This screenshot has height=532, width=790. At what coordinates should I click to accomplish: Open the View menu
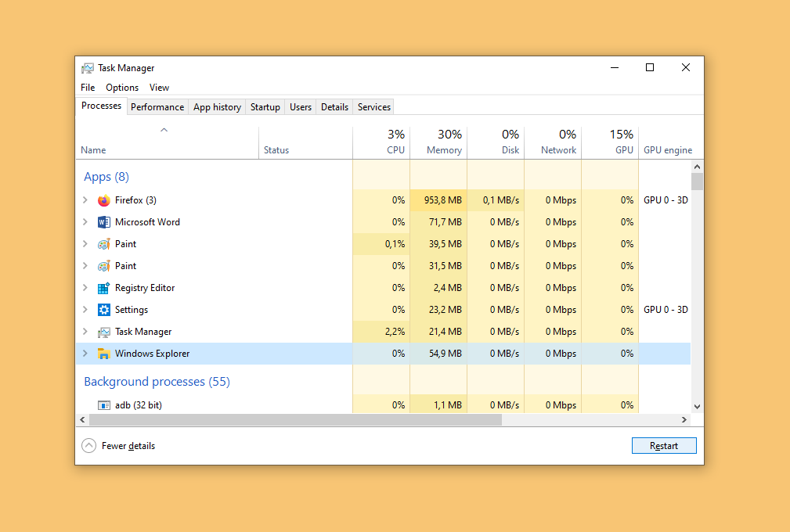pyautogui.click(x=159, y=88)
